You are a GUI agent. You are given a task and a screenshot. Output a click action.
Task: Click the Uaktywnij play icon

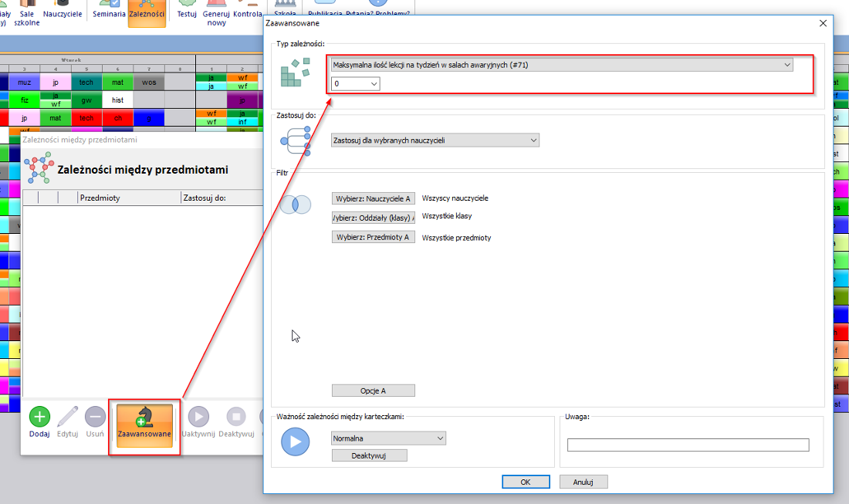click(198, 418)
